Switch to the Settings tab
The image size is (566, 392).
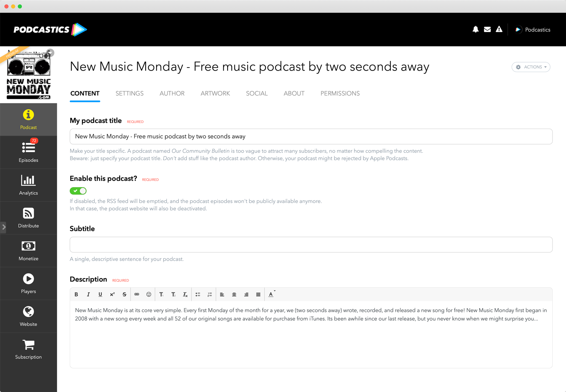pyautogui.click(x=129, y=94)
